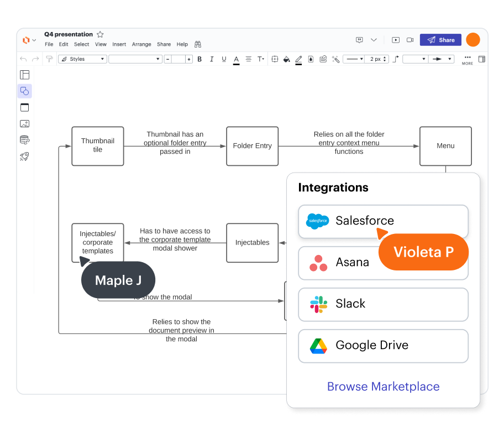Toggle bold text formatting
The width and height of the screenshot is (504, 422).
pyautogui.click(x=200, y=59)
